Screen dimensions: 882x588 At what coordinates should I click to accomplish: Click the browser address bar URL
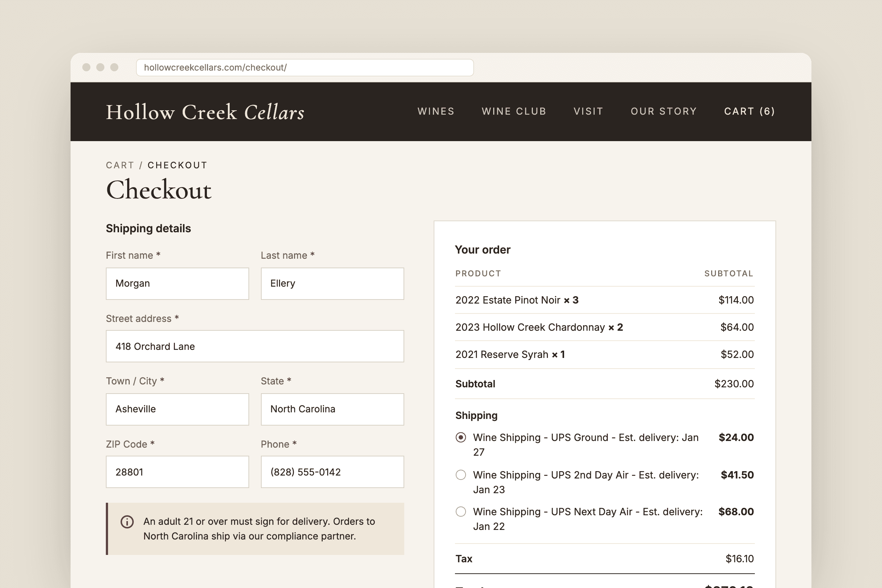[x=305, y=68]
